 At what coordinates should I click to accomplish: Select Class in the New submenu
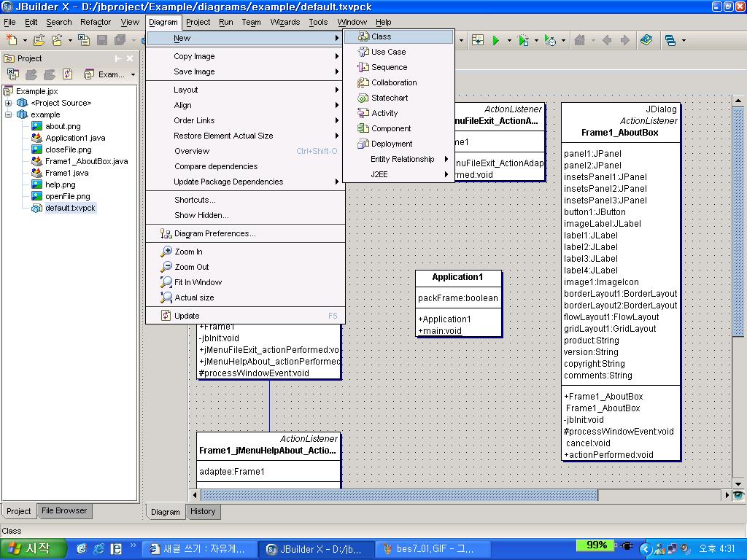click(381, 36)
